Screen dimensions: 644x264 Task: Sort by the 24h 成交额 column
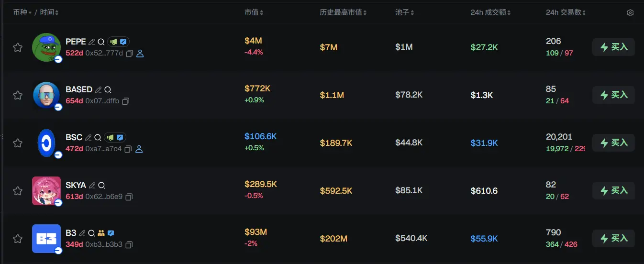pyautogui.click(x=490, y=12)
